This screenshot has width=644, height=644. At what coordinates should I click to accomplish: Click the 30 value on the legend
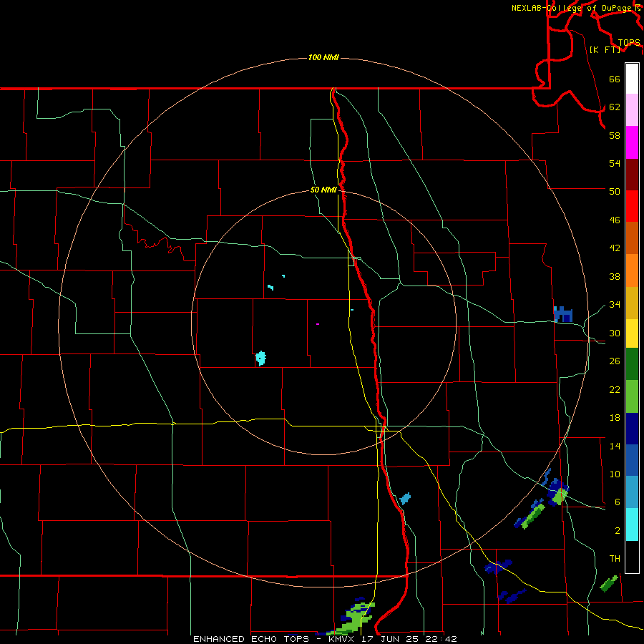(615, 333)
